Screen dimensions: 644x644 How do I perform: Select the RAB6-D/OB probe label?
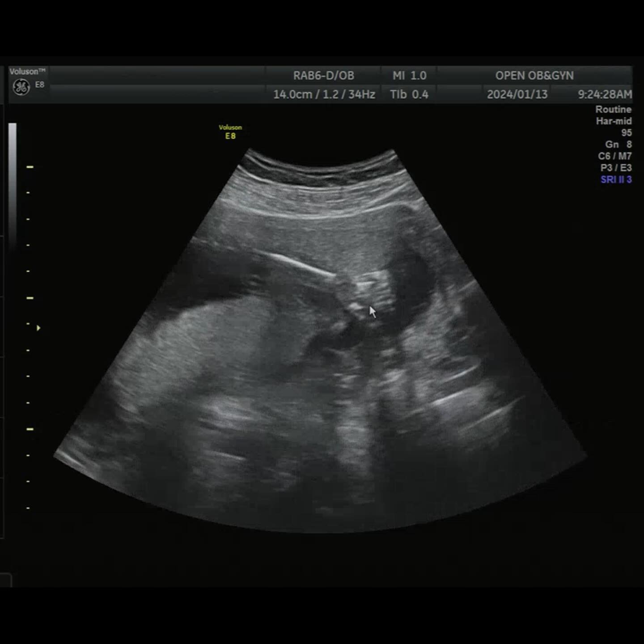323,76
